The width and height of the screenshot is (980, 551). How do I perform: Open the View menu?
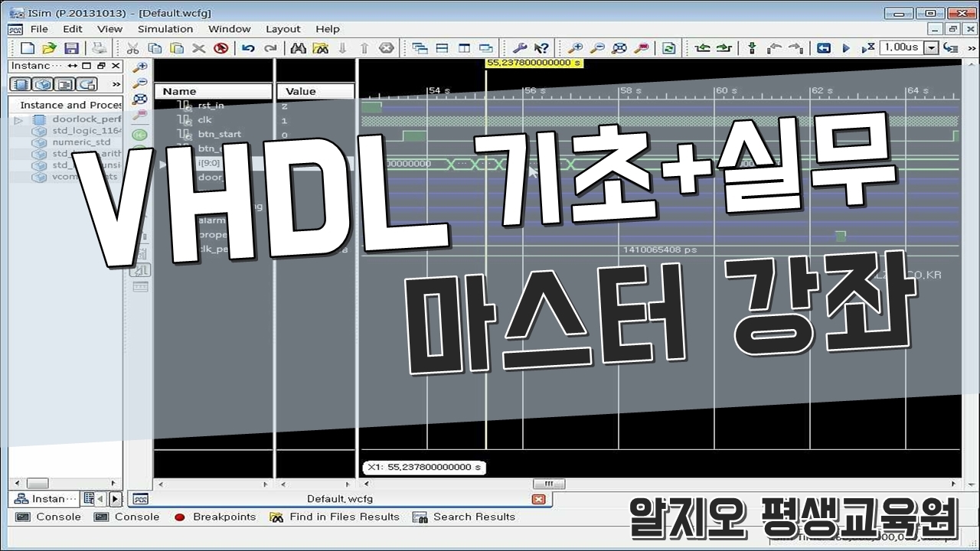pyautogui.click(x=109, y=29)
